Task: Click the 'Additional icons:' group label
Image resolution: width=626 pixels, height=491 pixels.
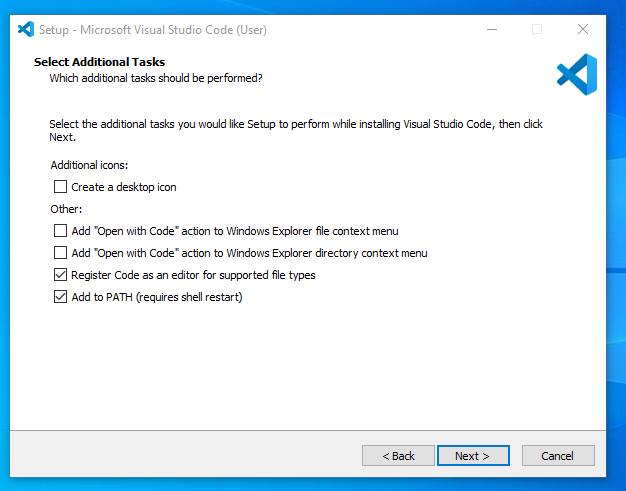Action: (x=89, y=165)
